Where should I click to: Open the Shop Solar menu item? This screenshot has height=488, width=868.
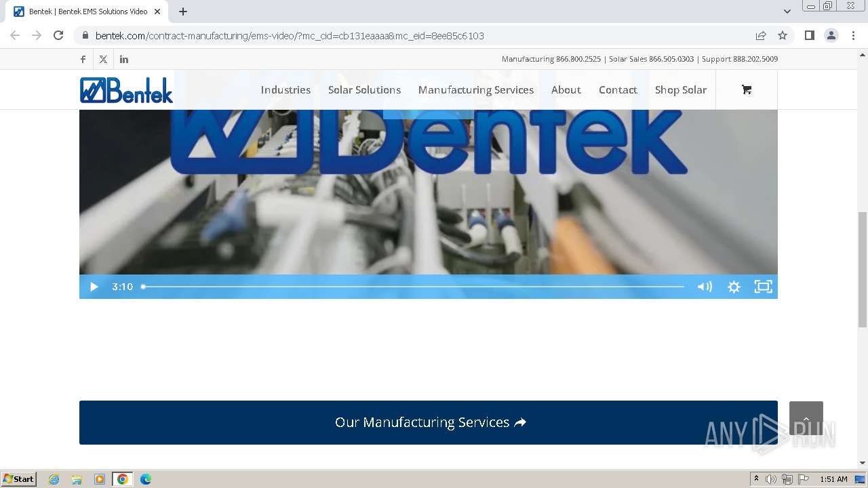(681, 89)
